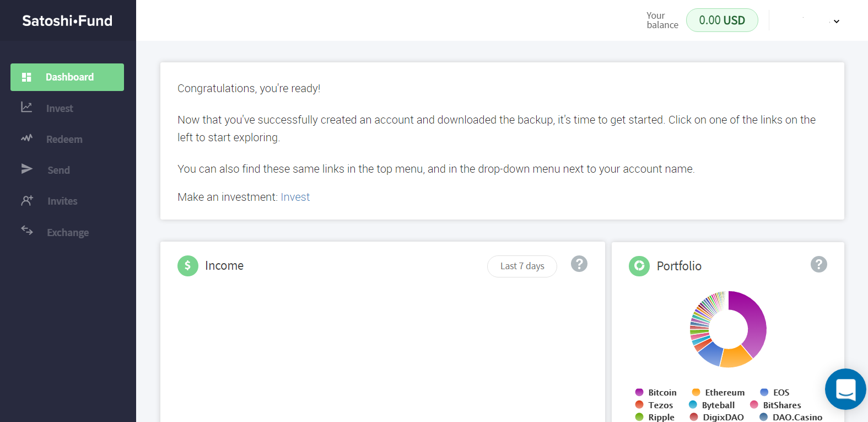Open the Portfolio help question mark

(x=818, y=265)
